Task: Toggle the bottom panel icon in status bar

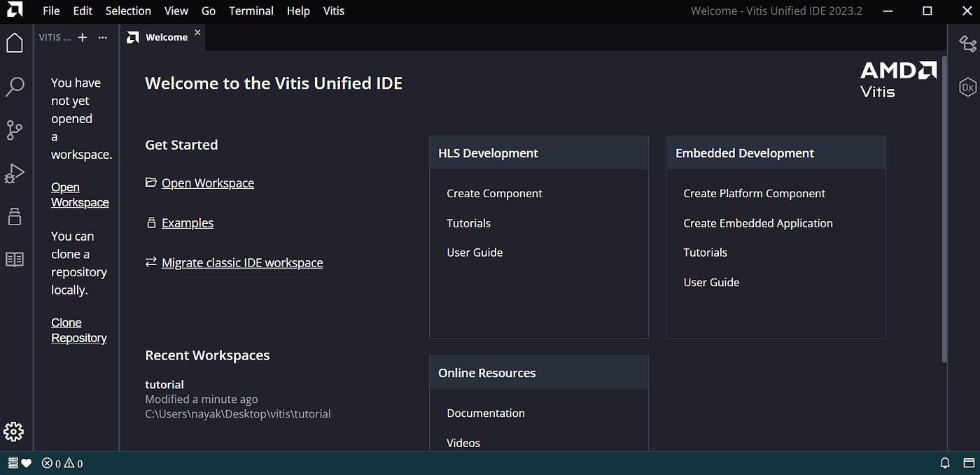Action: [x=969, y=463]
